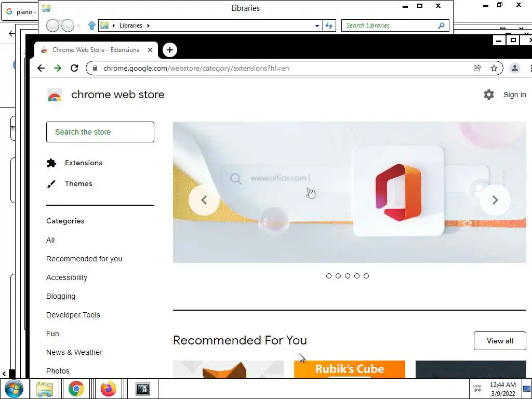Select the Fun category
Screen dimensions: 532x399
52,334
